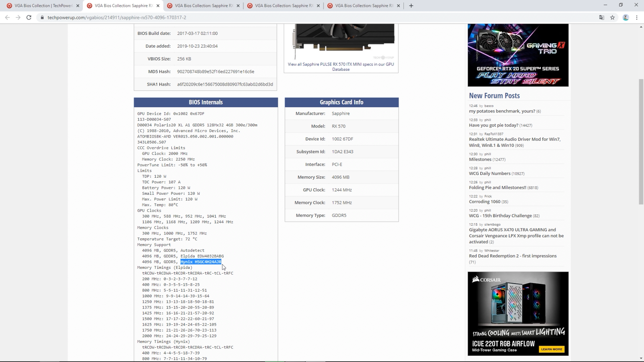The height and width of the screenshot is (362, 644).
Task: Click the VBIOS Size value 256 KB
Action: tap(184, 59)
